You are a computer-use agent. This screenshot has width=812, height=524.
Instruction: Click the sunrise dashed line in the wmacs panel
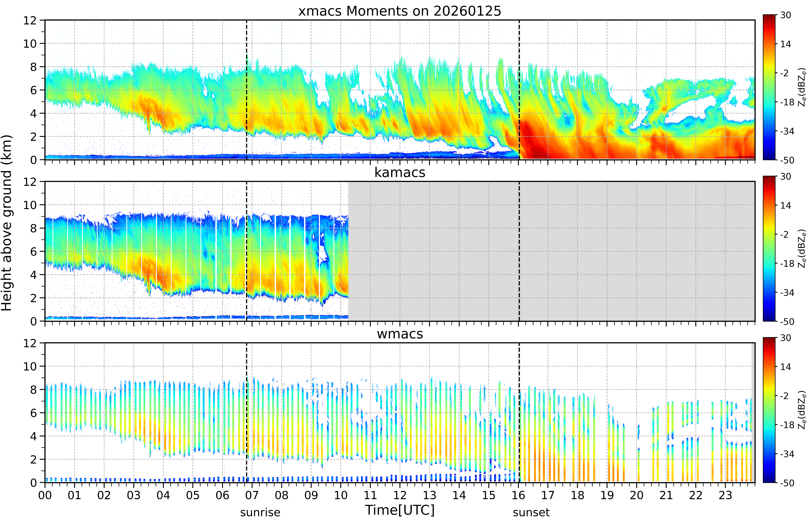(247, 413)
